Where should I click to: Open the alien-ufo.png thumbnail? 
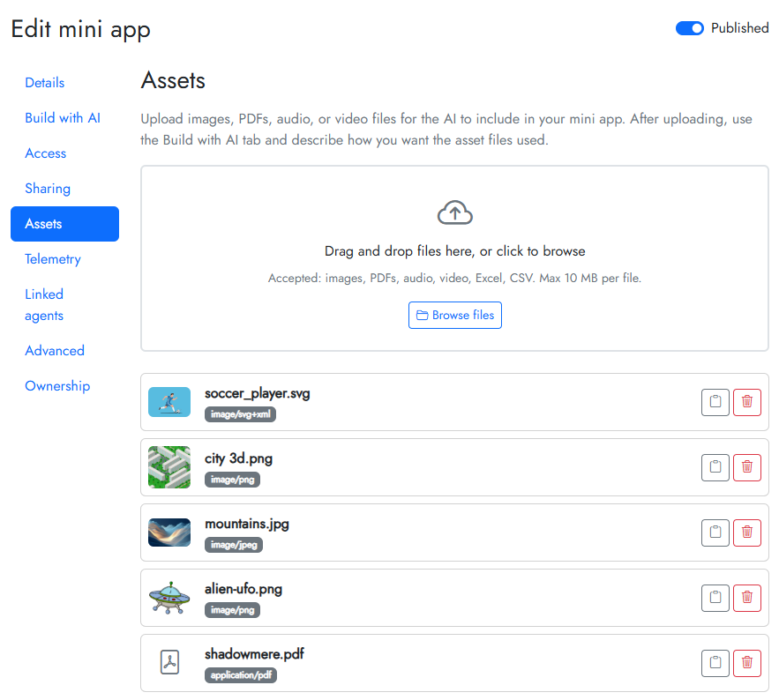tap(169, 598)
